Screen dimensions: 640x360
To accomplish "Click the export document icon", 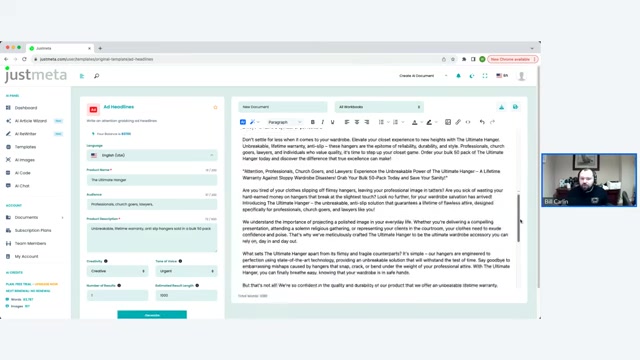I will click(502, 107).
